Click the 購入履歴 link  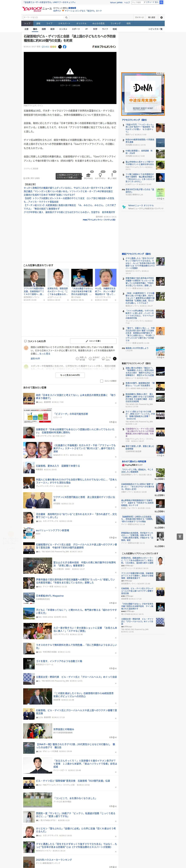[x=152, y=17]
